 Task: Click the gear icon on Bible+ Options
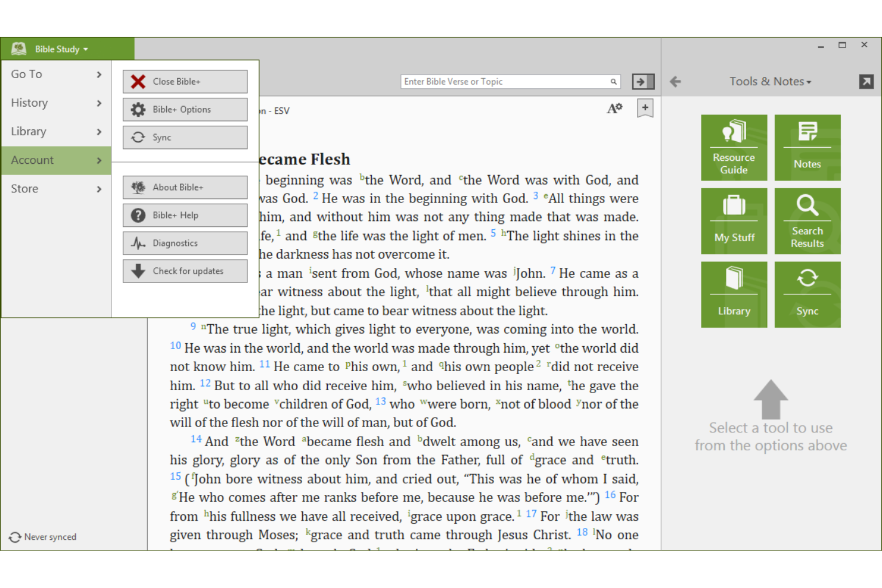[x=138, y=110]
